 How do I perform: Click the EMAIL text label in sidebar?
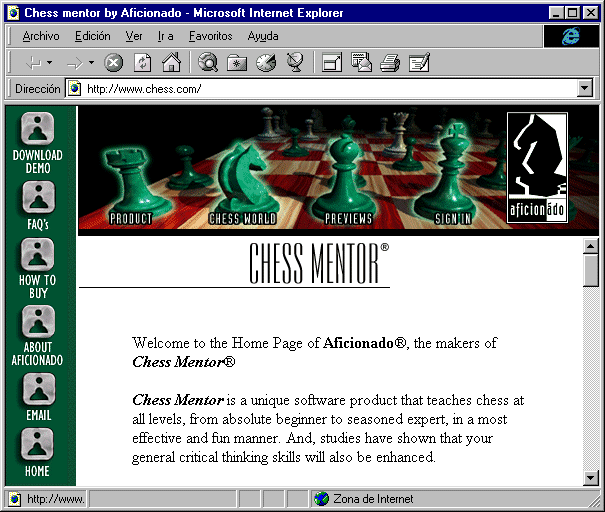tap(39, 415)
